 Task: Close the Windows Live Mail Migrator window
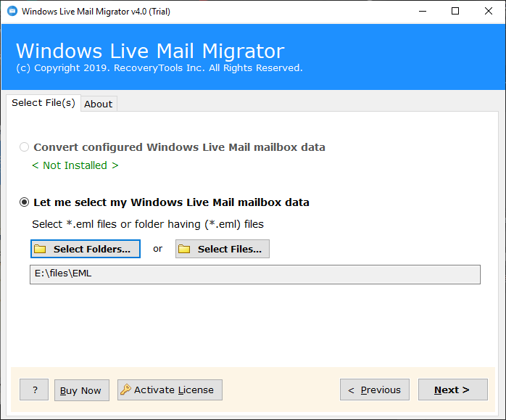click(489, 12)
